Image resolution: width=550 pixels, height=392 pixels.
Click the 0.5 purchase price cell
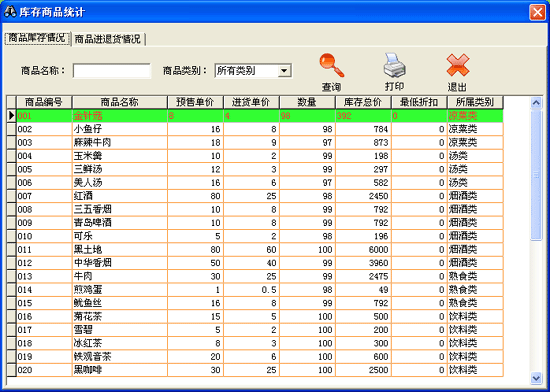251,290
